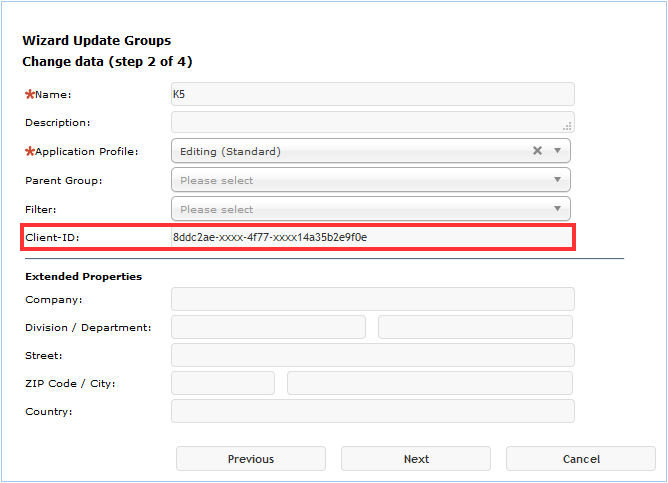Click the City input box
The height and width of the screenshot is (483, 668).
(429, 383)
